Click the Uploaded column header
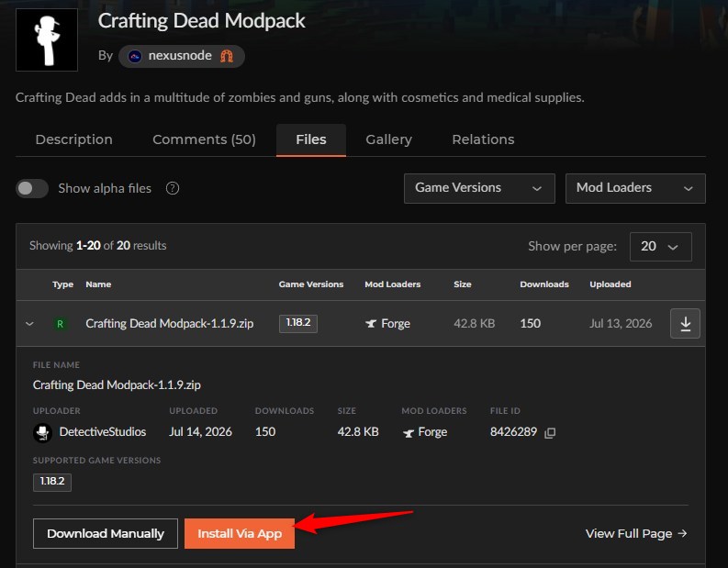This screenshot has height=568, width=728. click(x=610, y=284)
